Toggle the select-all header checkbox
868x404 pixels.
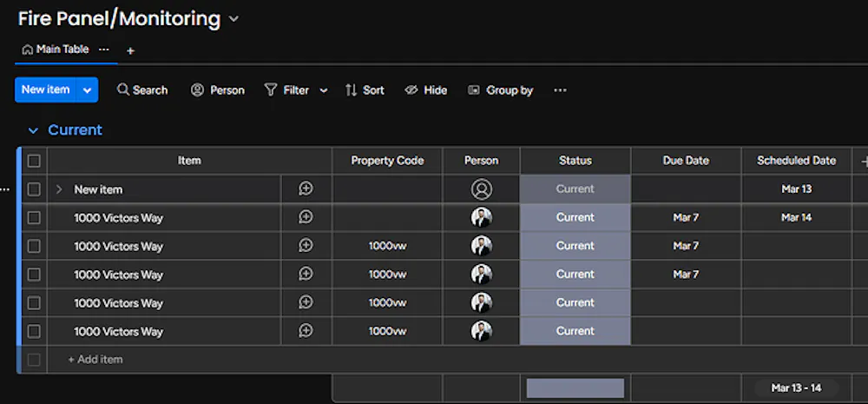tap(34, 161)
